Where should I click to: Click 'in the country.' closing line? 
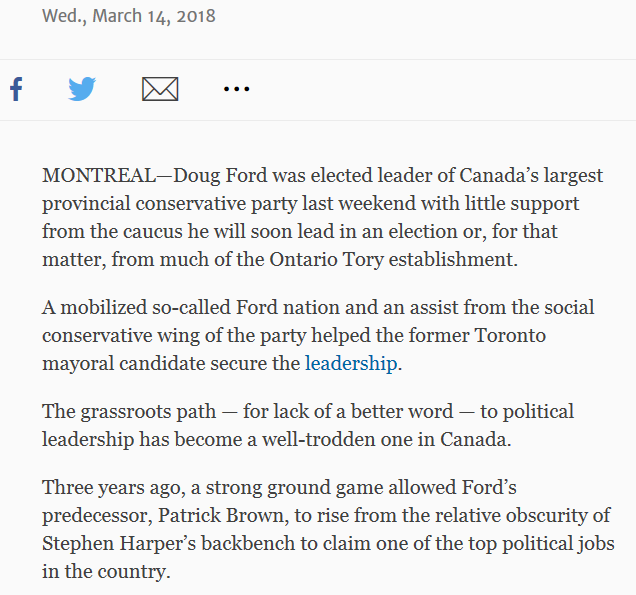tap(106, 571)
